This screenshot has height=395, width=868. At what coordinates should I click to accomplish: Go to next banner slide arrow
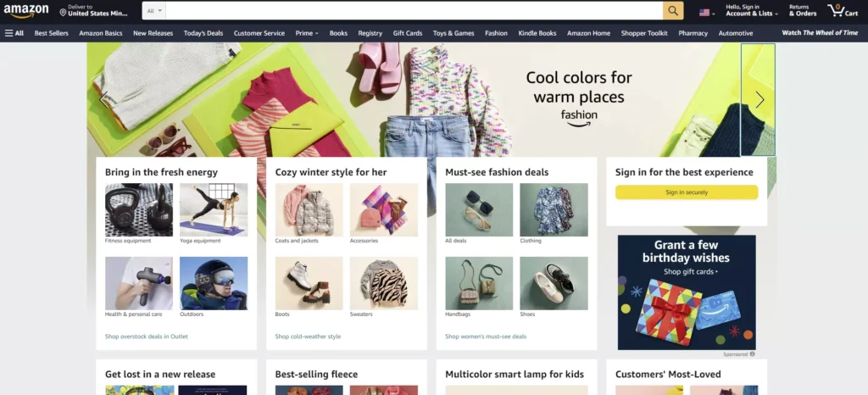759,99
